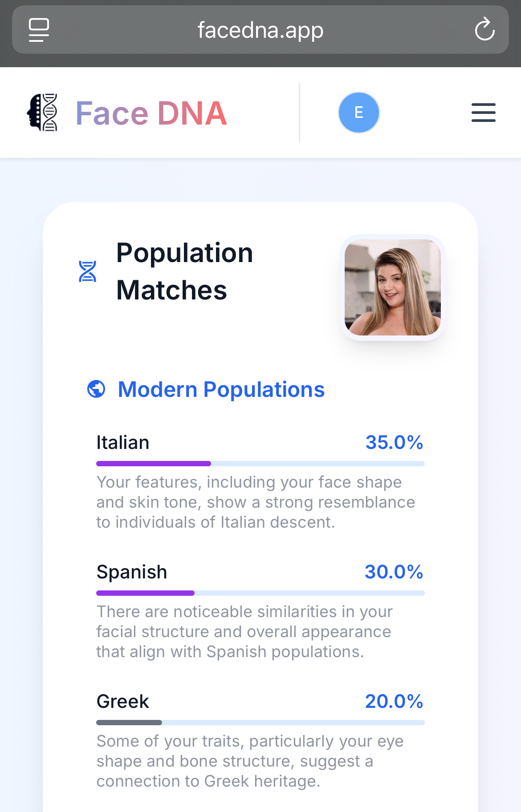Image resolution: width=521 pixels, height=812 pixels.
Task: Open the blue E profile avatar
Action: point(359,113)
